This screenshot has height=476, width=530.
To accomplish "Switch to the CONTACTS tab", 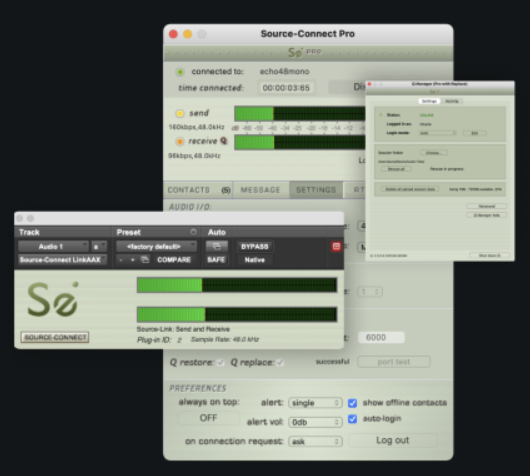I will click(x=198, y=190).
